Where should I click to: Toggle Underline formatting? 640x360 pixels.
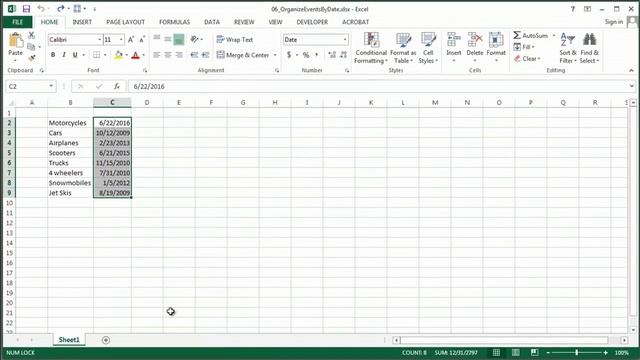coord(75,55)
